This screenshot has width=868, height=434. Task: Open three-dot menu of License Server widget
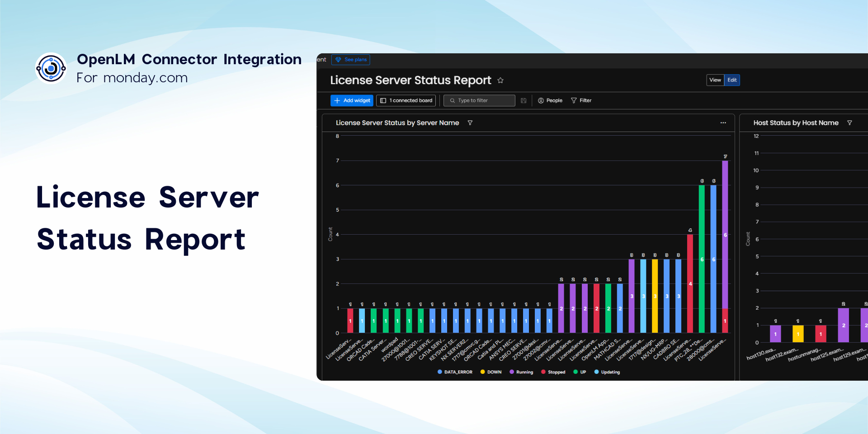click(x=723, y=123)
